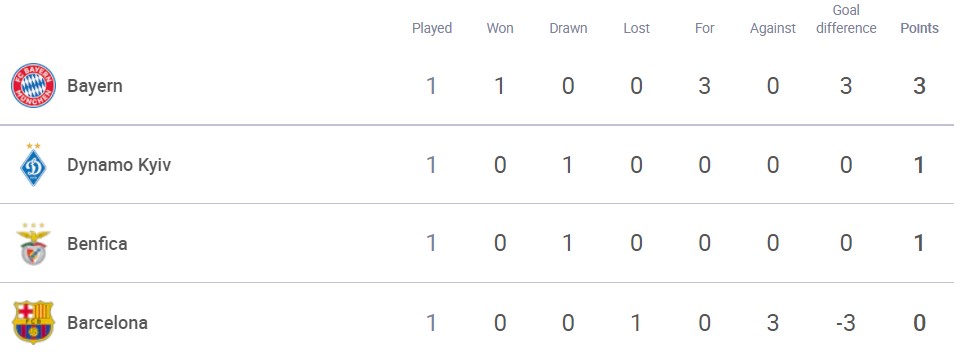Click Bayern's points value of 3
Viewport: 975px width, 362px height.
click(x=920, y=86)
